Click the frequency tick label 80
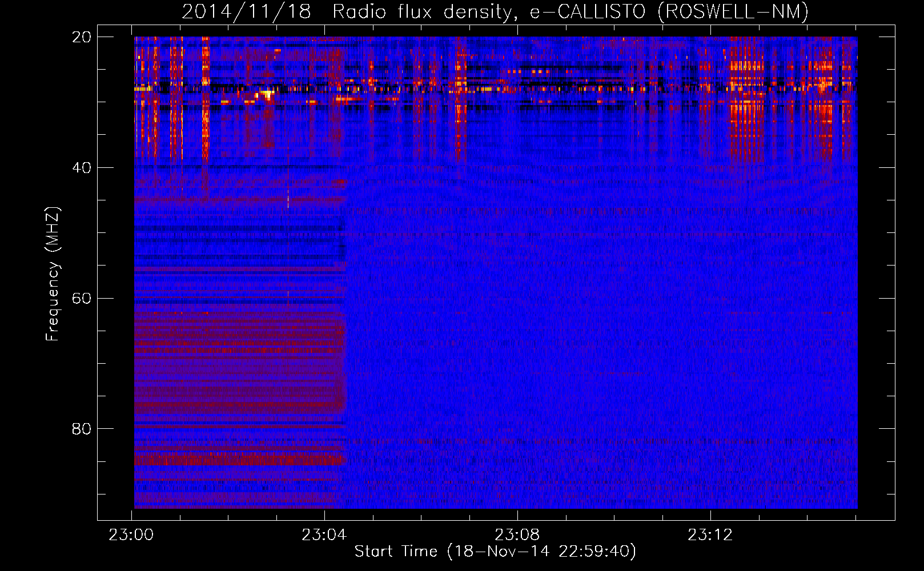This screenshot has height=571, width=924. pos(82,429)
